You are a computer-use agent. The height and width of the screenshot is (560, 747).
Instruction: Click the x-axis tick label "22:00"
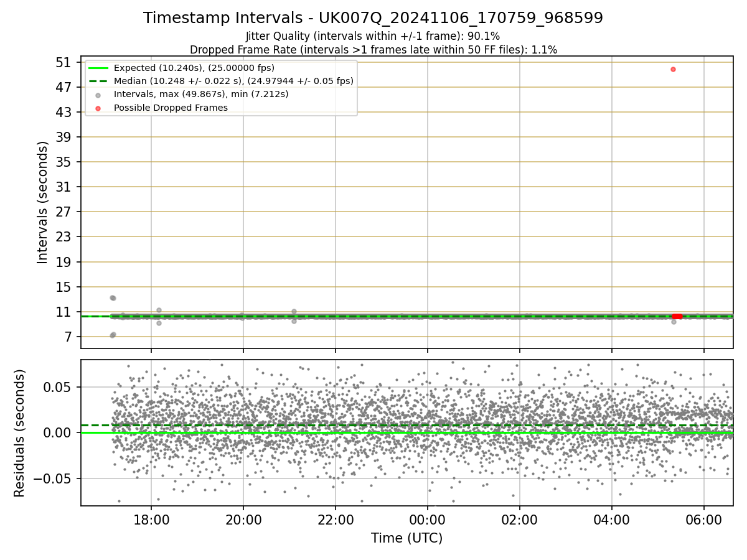tap(336, 520)
